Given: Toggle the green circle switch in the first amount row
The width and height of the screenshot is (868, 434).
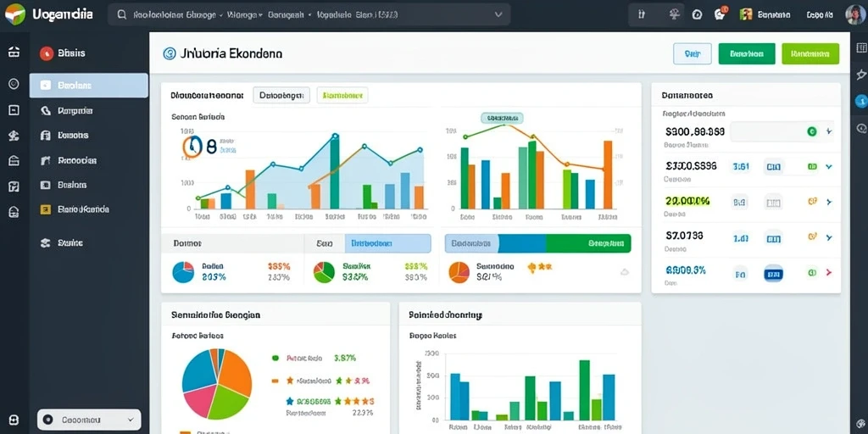Looking at the screenshot, I should click(x=812, y=131).
